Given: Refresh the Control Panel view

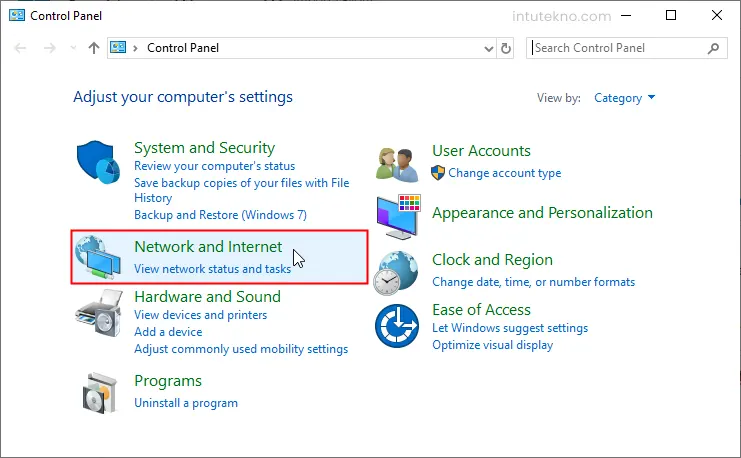Looking at the screenshot, I should pos(506,48).
